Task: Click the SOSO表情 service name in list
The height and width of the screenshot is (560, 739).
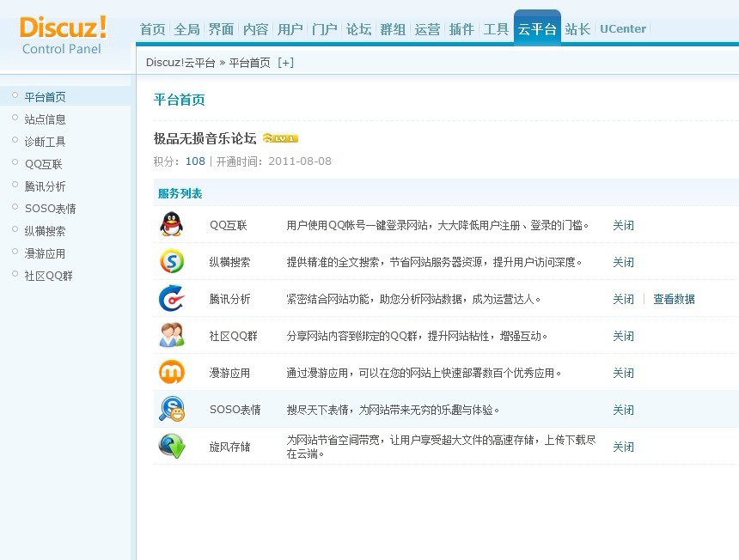Action: click(x=235, y=410)
